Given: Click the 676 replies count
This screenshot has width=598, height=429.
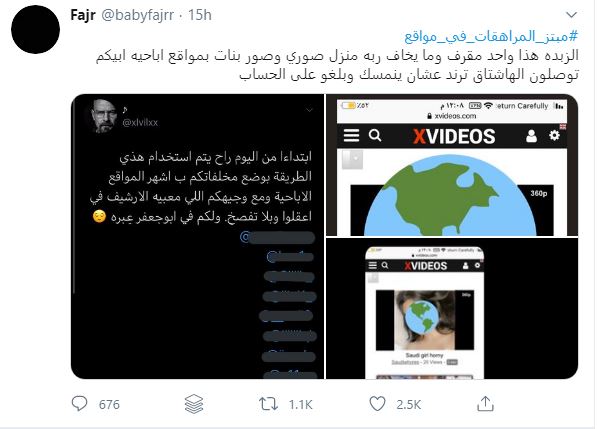Looking at the screenshot, I should (x=109, y=405).
